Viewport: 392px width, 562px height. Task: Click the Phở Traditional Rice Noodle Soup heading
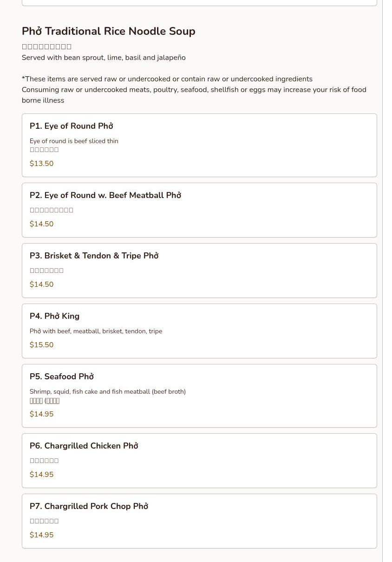pyautogui.click(x=109, y=32)
